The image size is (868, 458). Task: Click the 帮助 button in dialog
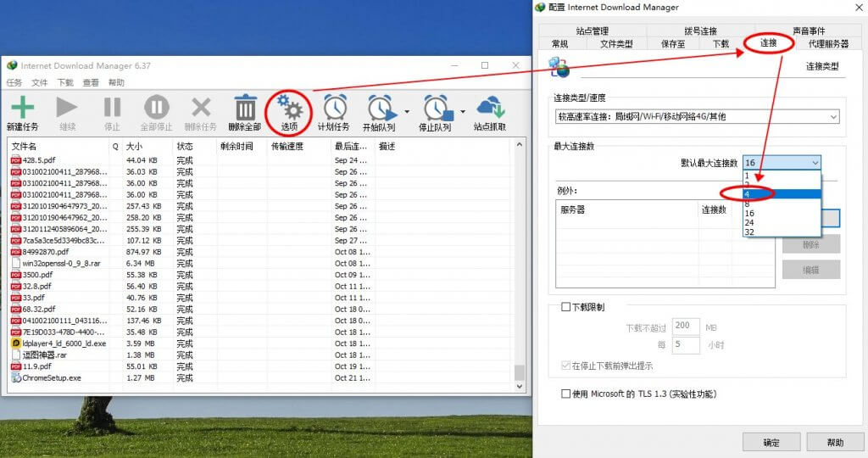pos(835,443)
